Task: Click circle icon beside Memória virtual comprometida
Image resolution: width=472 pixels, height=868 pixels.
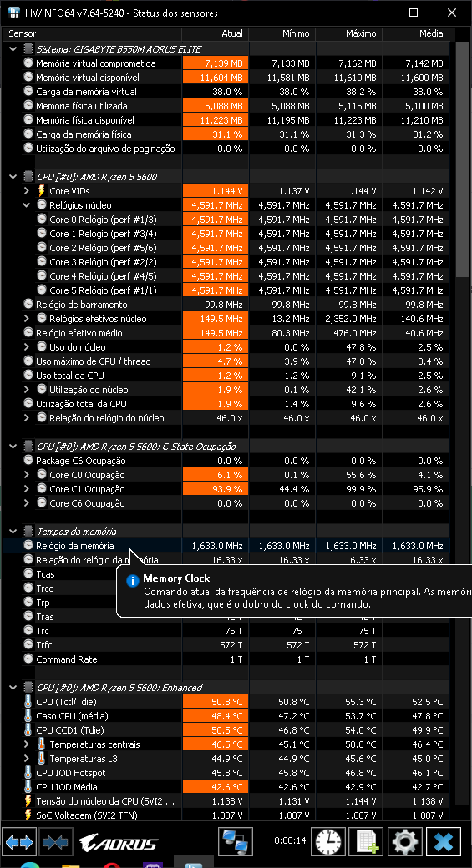Action: pos(28,63)
